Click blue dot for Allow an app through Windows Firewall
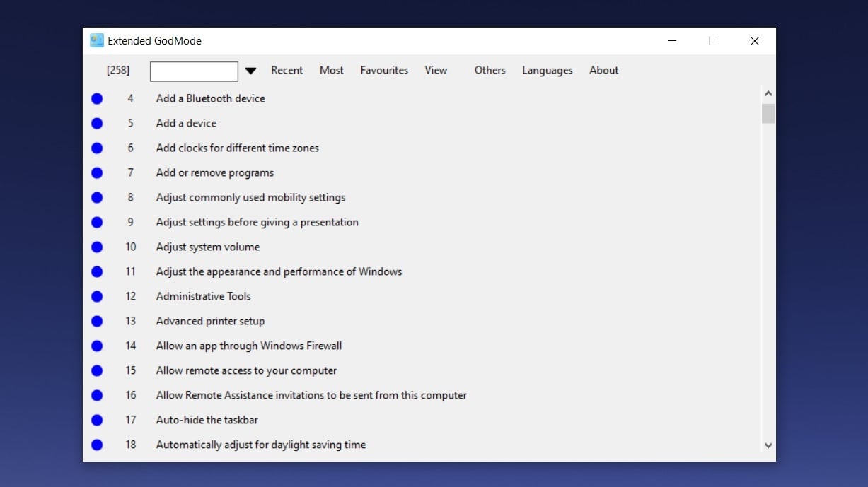Screen dimensions: 868x487 (x=97, y=346)
